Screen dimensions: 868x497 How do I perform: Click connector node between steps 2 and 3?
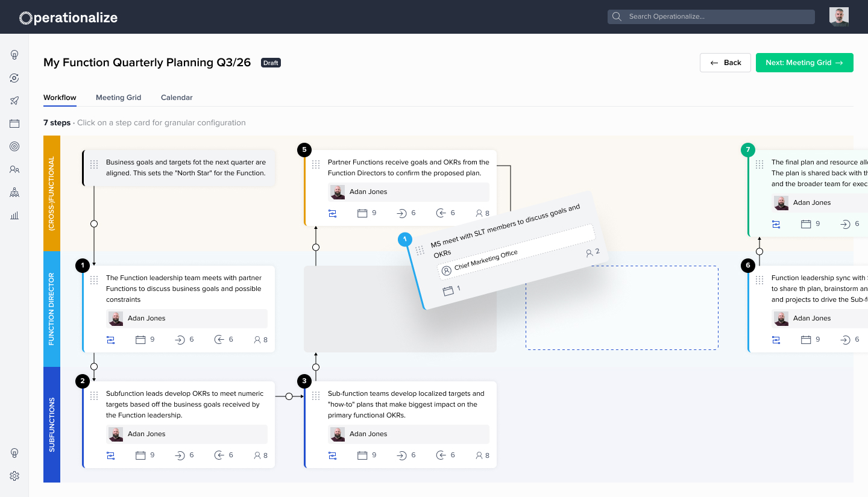coord(289,396)
